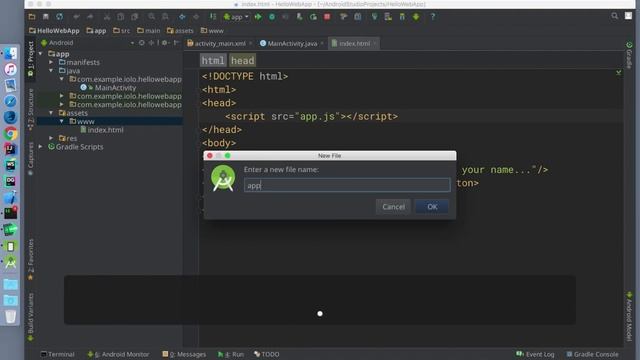Open project panel gear settings icon
Screen dimensions: 640x360
(165, 42)
